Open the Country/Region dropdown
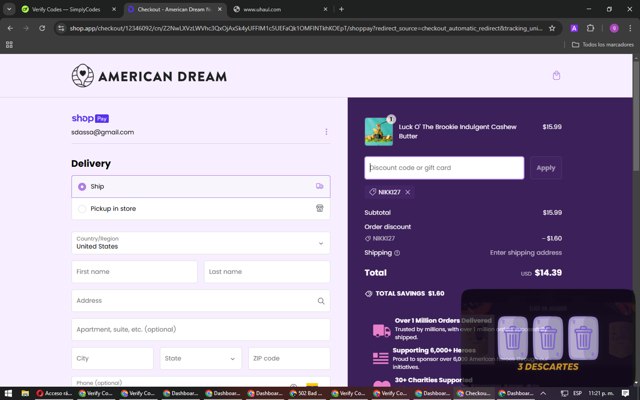This screenshot has height=400, width=640. point(201,243)
